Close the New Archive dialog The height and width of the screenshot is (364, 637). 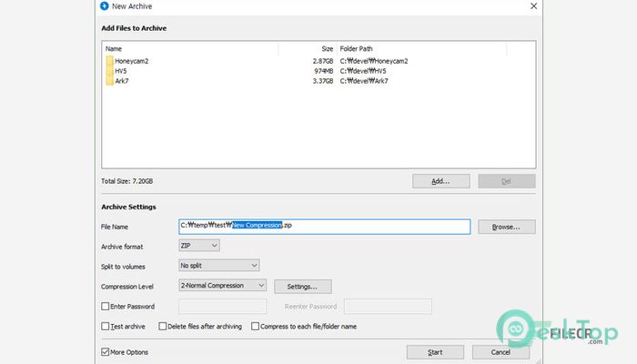pyautogui.click(x=534, y=6)
